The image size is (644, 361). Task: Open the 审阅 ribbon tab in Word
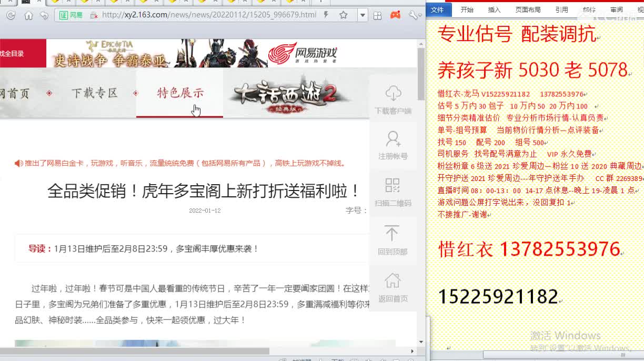coord(616,9)
